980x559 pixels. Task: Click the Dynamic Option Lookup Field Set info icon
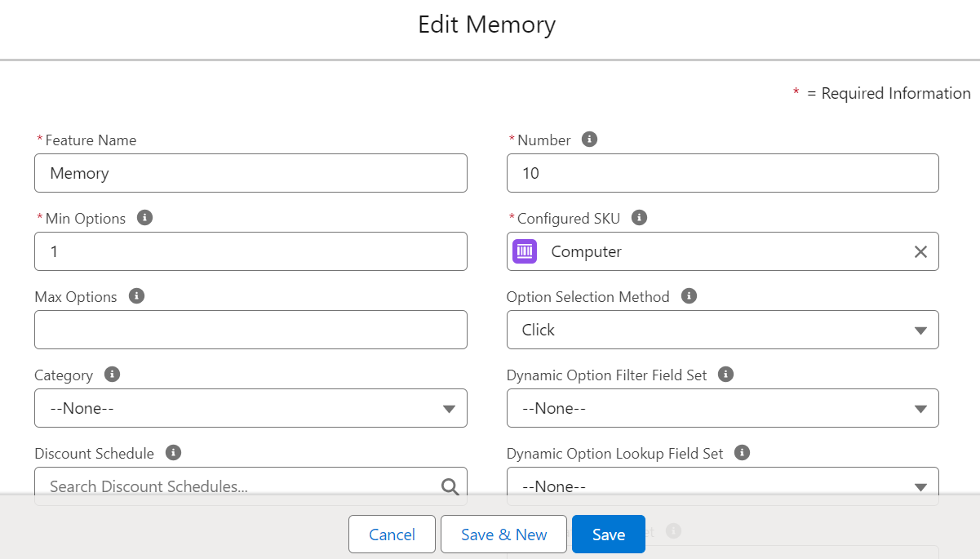coord(742,453)
